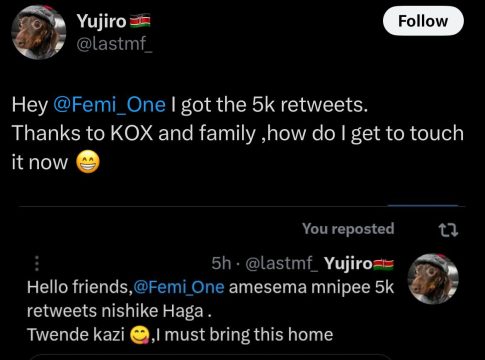Click the 'I got the 5k retweets' text
Screen dimensions: 485x360
coord(270,105)
